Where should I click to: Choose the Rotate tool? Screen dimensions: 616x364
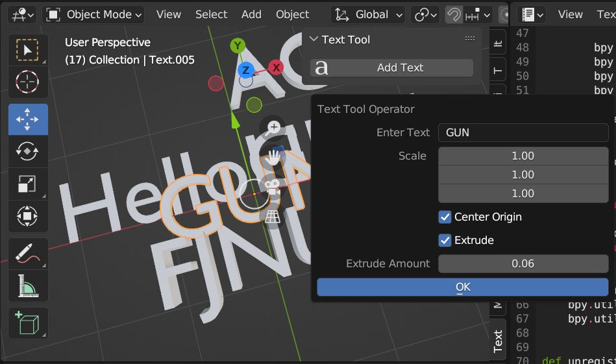(27, 151)
